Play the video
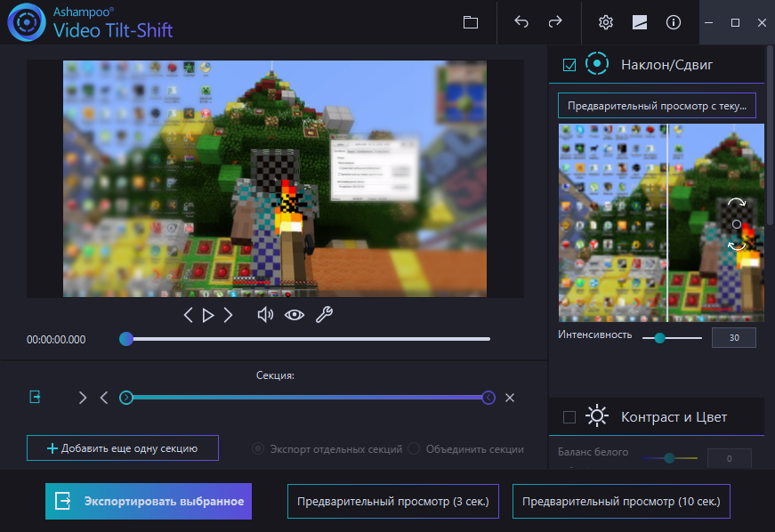 click(x=208, y=315)
